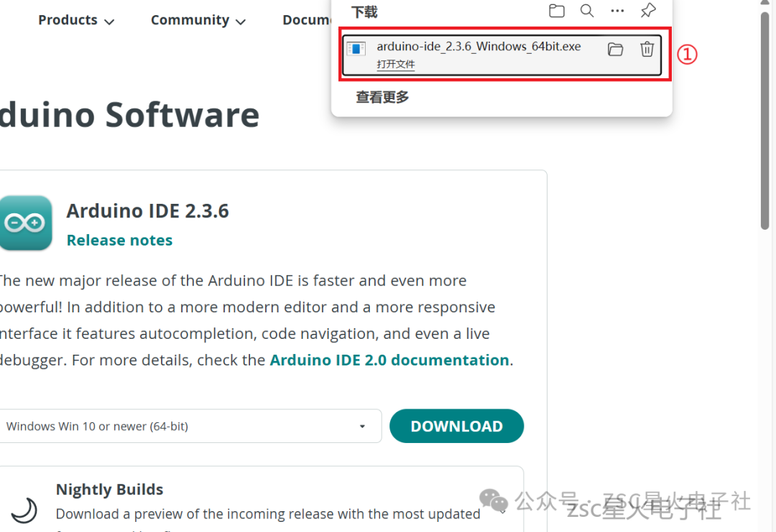Expand Community chevron arrow
The width and height of the screenshot is (776, 532).
[x=241, y=22]
